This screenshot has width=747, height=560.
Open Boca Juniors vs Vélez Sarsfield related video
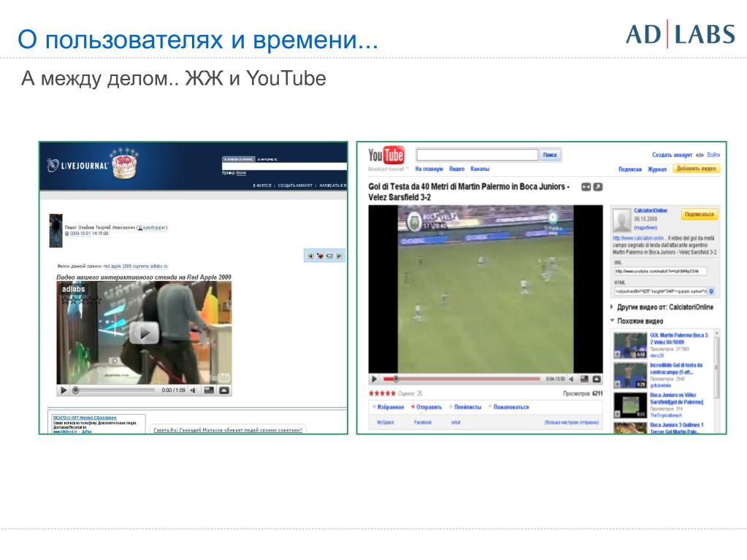[676, 398]
